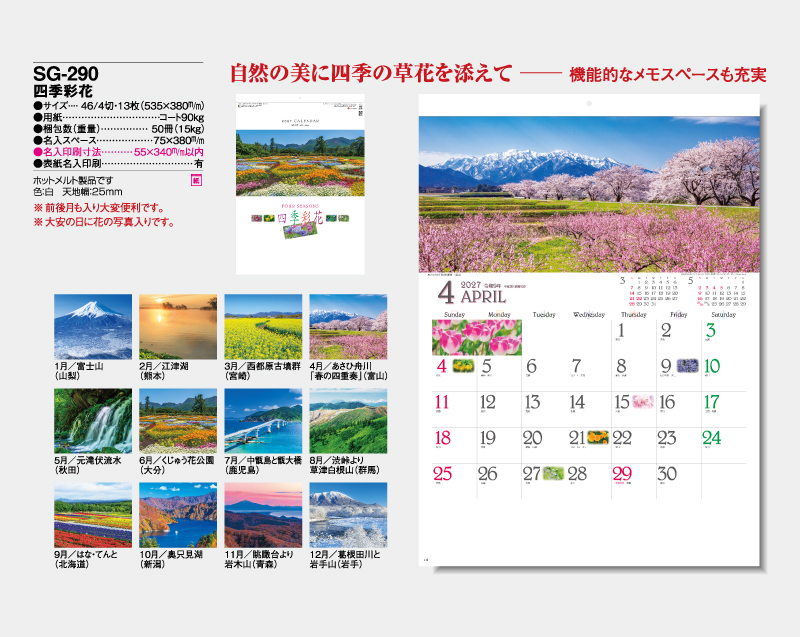Viewport: 800px width, 637px height.
Task: Click the APRIL month heading
Action: point(484,297)
